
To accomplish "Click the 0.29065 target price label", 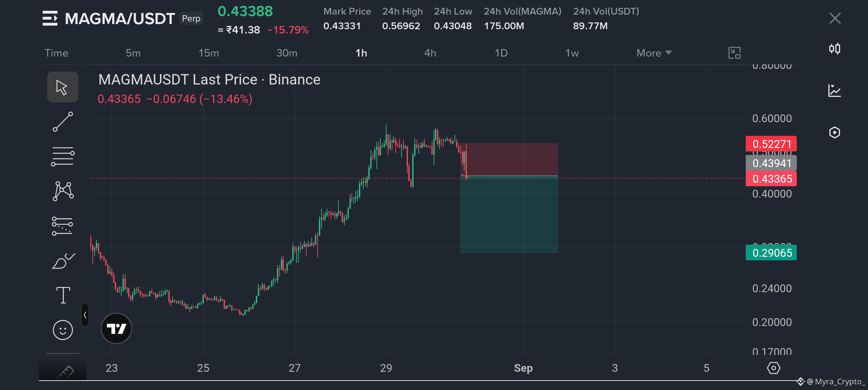I will click(x=771, y=253).
